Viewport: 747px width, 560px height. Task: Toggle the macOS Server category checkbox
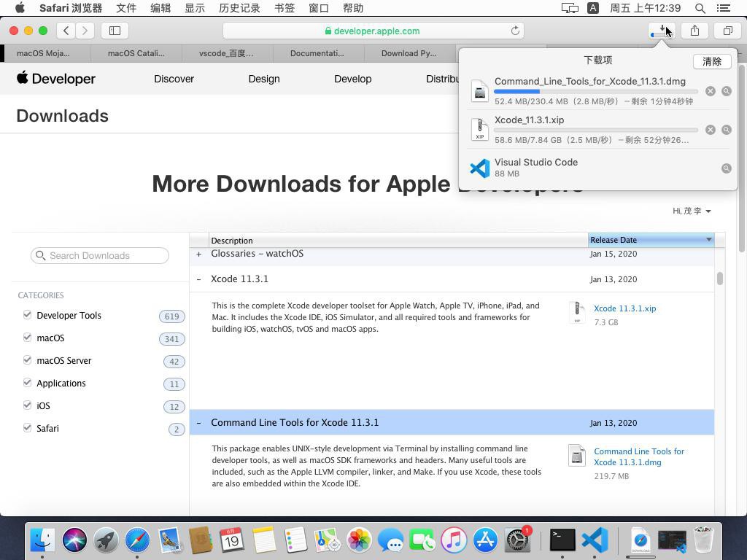pyautogui.click(x=27, y=360)
